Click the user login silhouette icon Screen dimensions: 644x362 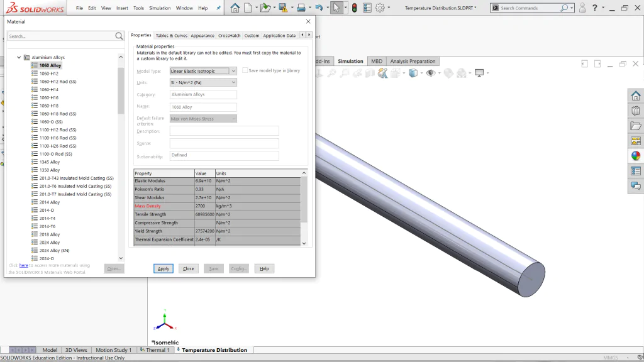pos(582,8)
